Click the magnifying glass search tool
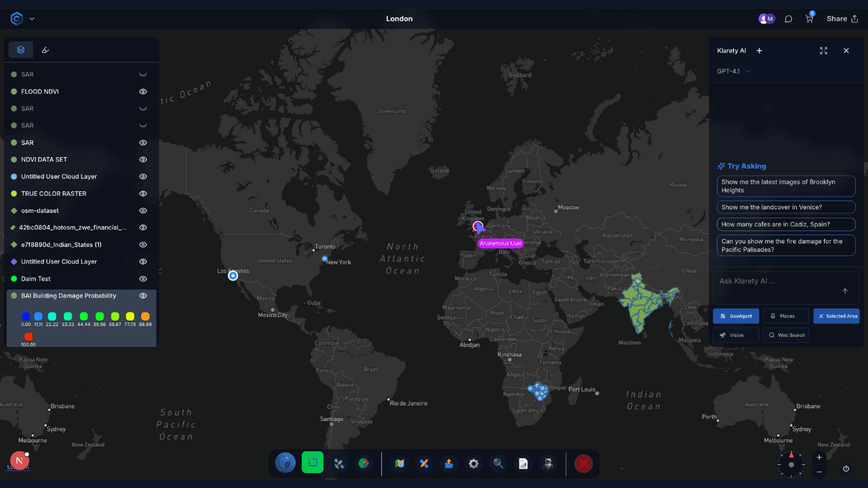 (x=498, y=464)
